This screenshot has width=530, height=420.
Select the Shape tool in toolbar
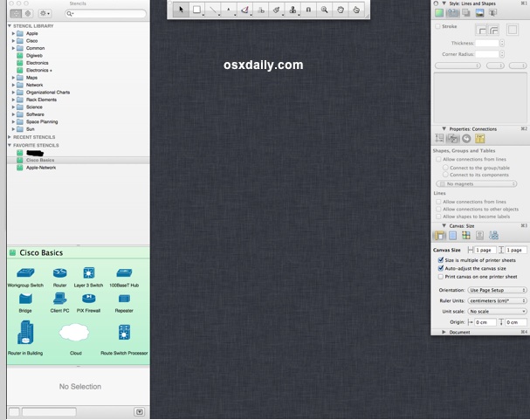196,10
